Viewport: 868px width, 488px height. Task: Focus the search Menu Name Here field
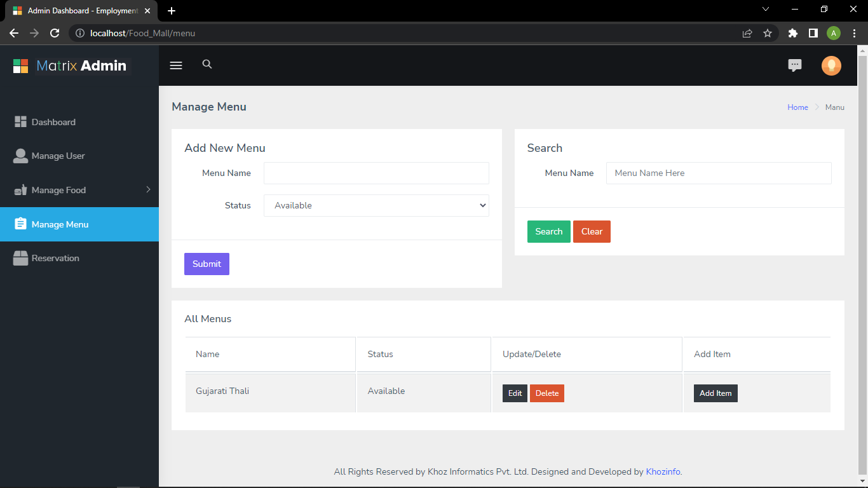(719, 173)
